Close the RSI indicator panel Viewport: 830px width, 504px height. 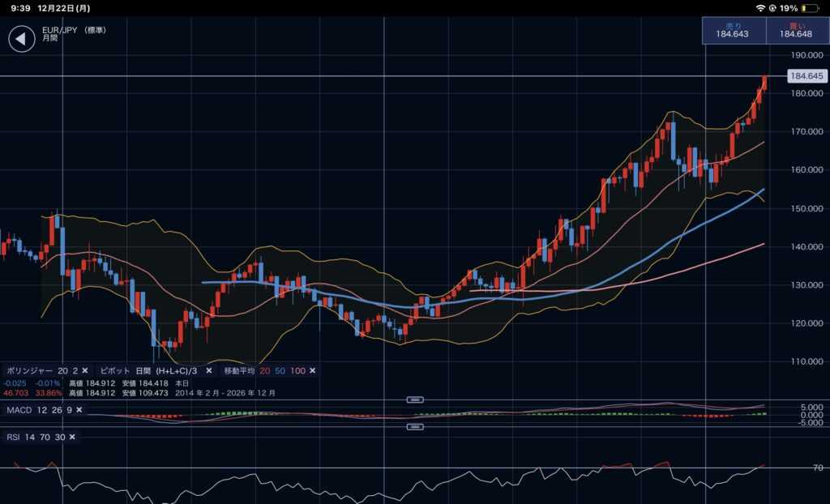point(72,437)
